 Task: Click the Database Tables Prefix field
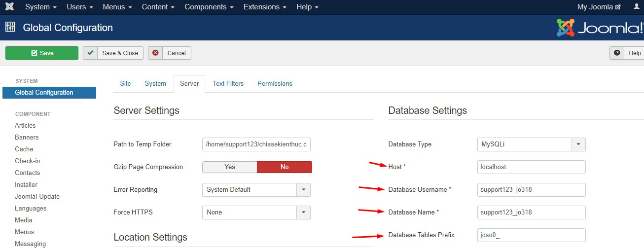pyautogui.click(x=531, y=235)
